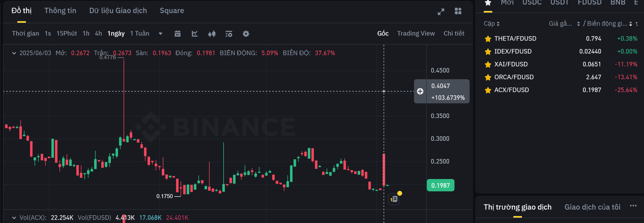
Task: Select the 4h time interval
Action: pyautogui.click(x=98, y=33)
